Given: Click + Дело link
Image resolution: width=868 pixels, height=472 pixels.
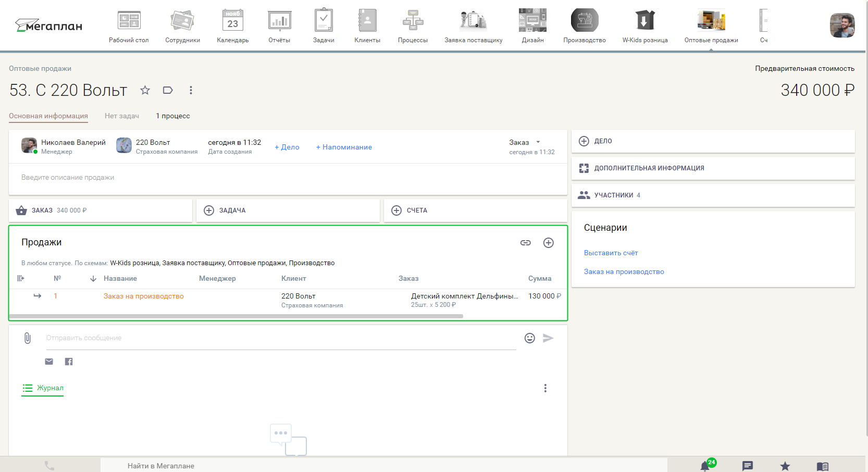Looking at the screenshot, I should coord(287,147).
